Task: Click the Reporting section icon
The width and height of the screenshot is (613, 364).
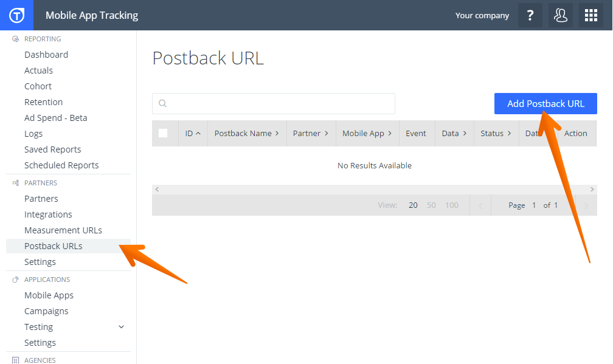Action: coord(15,39)
